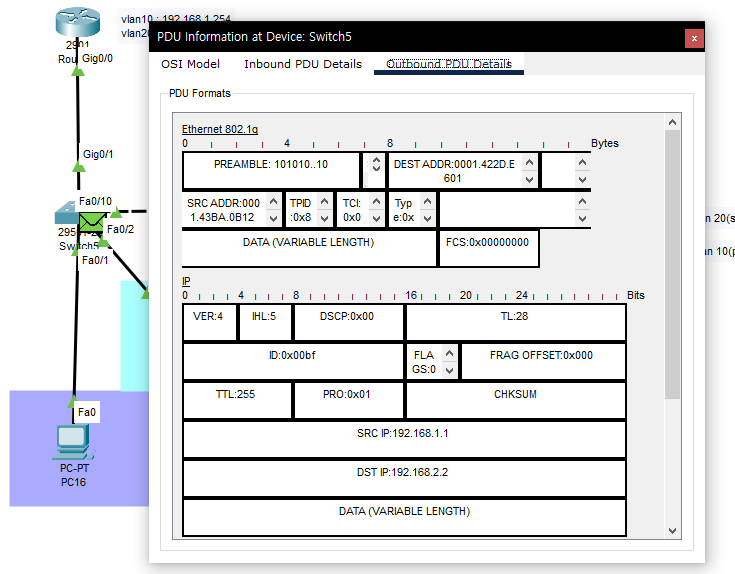Screen dimensions: 735x574
Task: Click the up arrow in TCI field
Action: pos(376,201)
